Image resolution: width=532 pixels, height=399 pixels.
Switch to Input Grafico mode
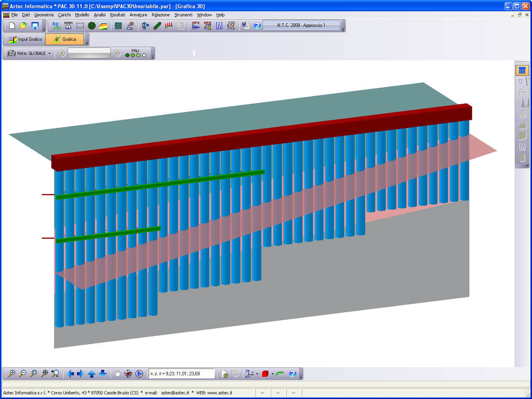click(x=25, y=39)
